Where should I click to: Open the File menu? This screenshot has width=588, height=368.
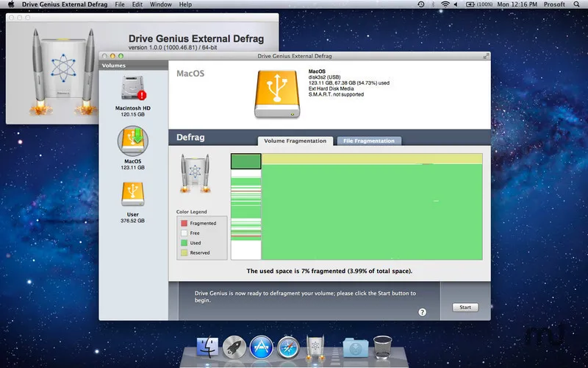click(119, 4)
